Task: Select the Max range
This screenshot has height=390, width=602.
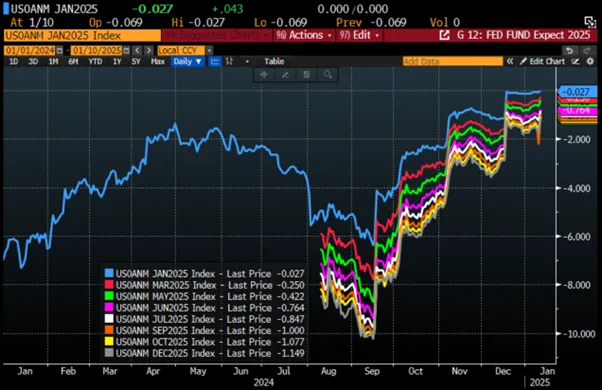Action: point(158,61)
